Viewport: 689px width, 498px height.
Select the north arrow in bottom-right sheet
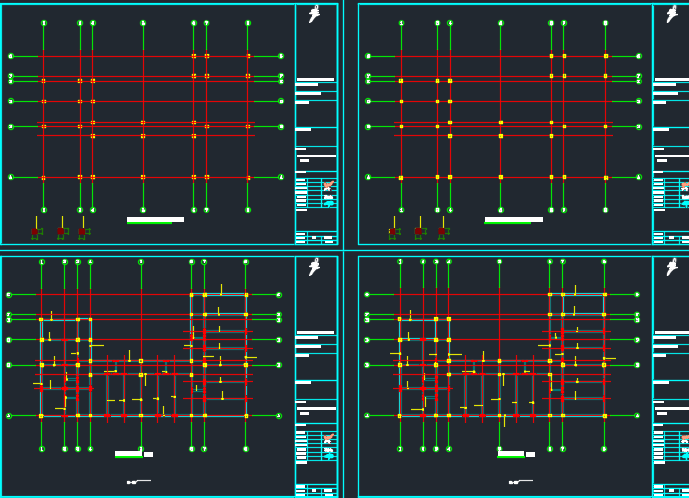(x=672, y=267)
